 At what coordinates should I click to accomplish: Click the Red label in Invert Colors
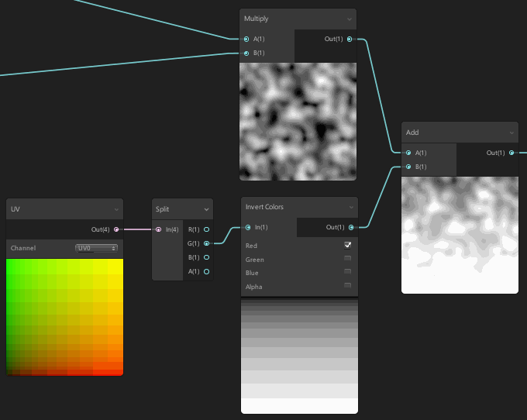point(251,246)
